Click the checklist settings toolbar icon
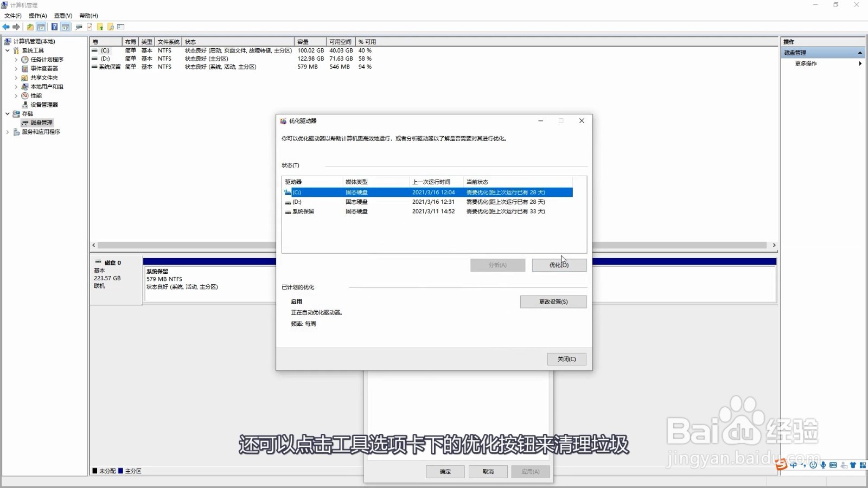Screen dimensions: 868x488 (121, 27)
